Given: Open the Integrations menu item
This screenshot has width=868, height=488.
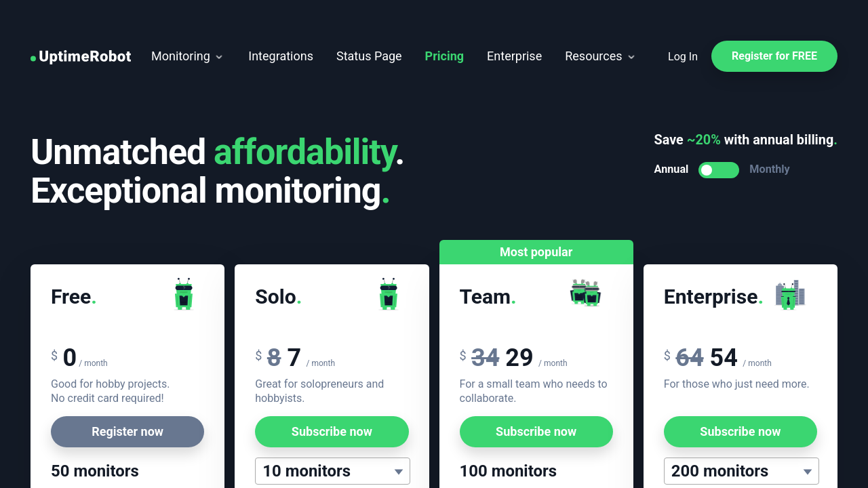Looking at the screenshot, I should (x=281, y=56).
